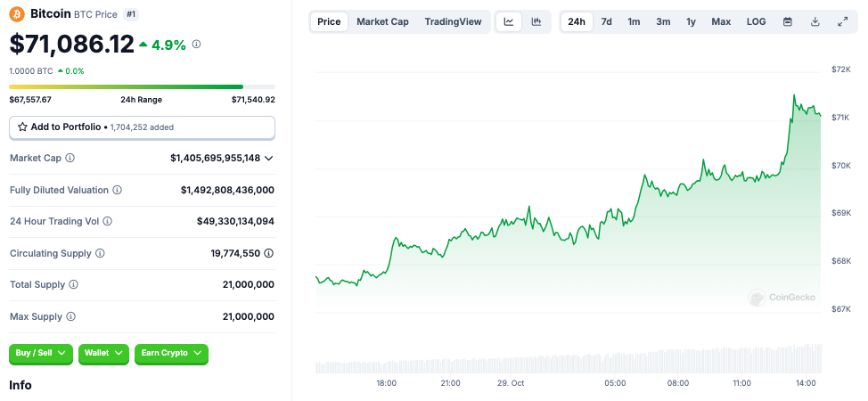The width and height of the screenshot is (868, 401).
Task: Open the calendar date range picker
Action: pos(787,21)
